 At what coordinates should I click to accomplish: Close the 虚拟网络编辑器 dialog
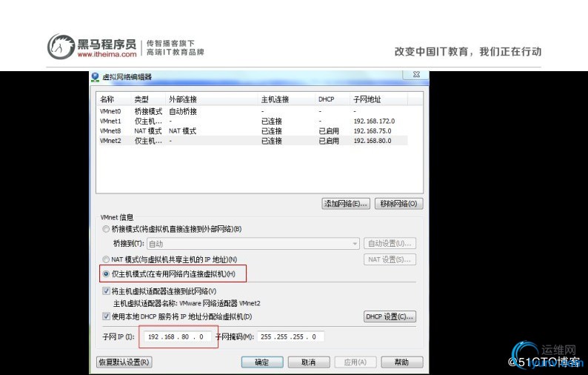[x=416, y=74]
